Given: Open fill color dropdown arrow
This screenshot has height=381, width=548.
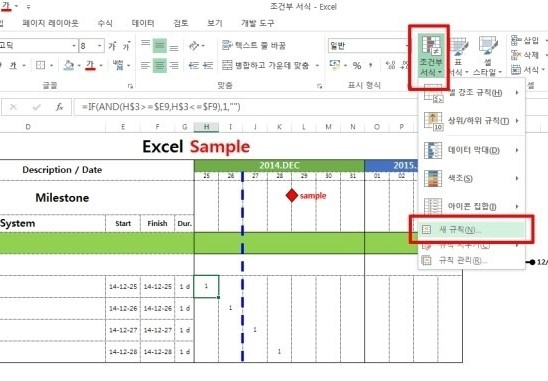Looking at the screenshot, I should (x=79, y=65).
